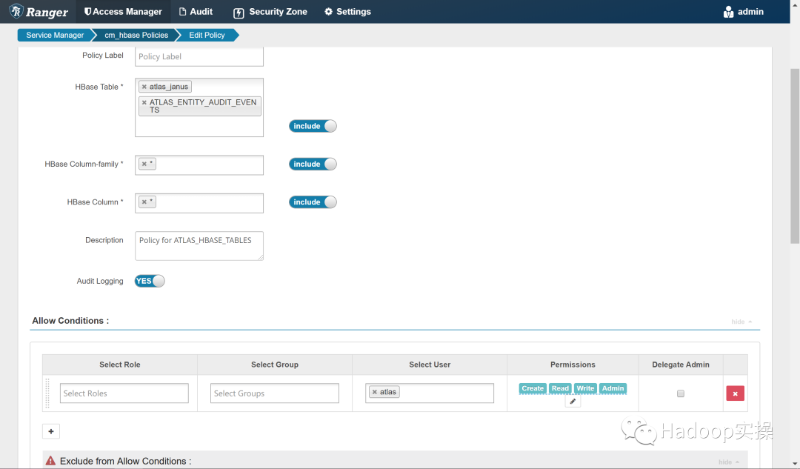Hide the Exclude from Allow Conditions section
800x469 pixels.
coord(728,462)
